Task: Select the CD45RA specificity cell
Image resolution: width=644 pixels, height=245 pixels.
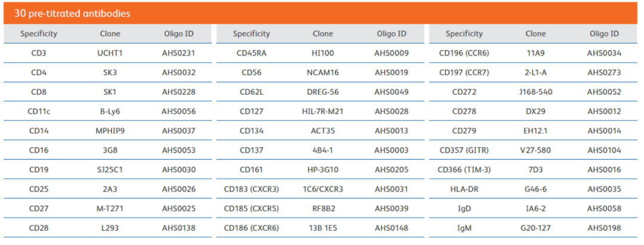Action: 252,53
